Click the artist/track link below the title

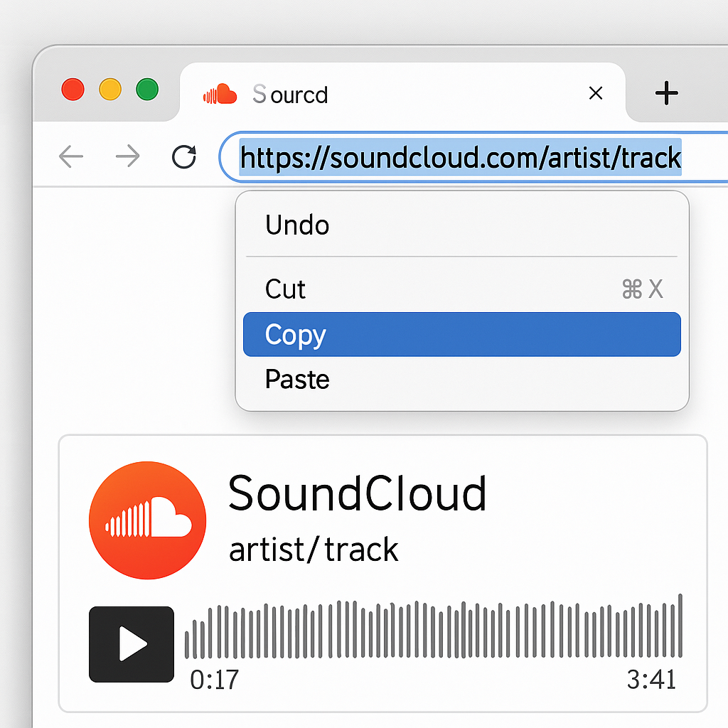tap(313, 549)
